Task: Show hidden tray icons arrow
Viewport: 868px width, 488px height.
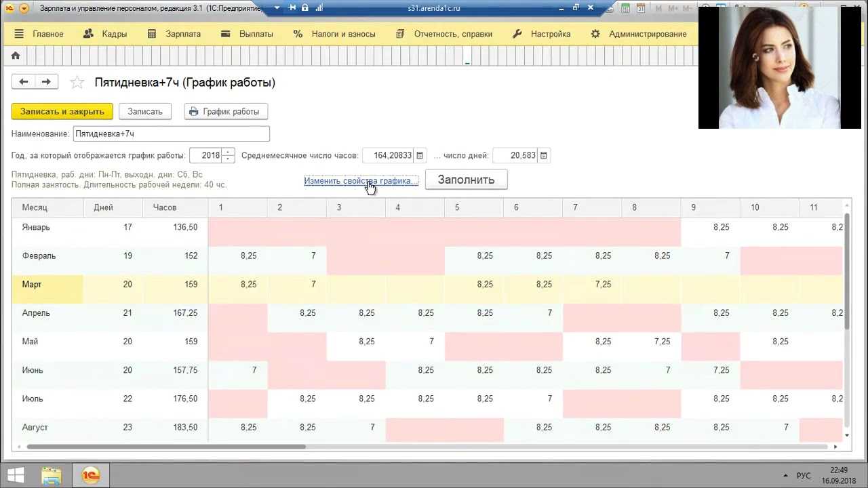Action: point(785,476)
